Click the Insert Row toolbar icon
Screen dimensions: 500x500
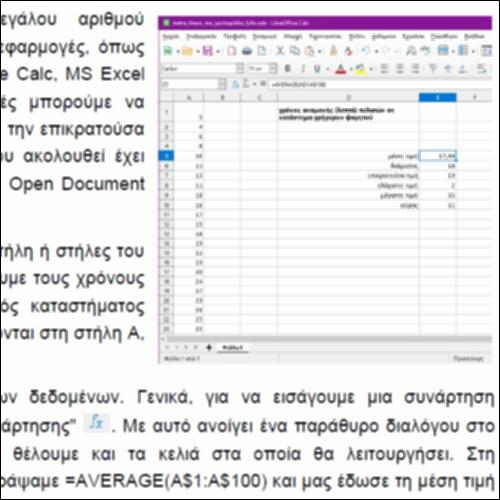click(x=443, y=51)
